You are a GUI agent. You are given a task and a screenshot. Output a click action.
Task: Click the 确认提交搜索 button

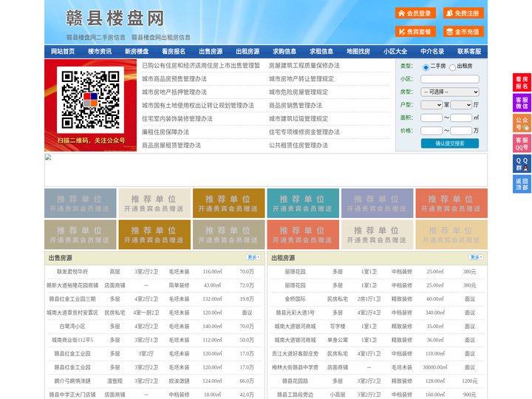(x=450, y=143)
